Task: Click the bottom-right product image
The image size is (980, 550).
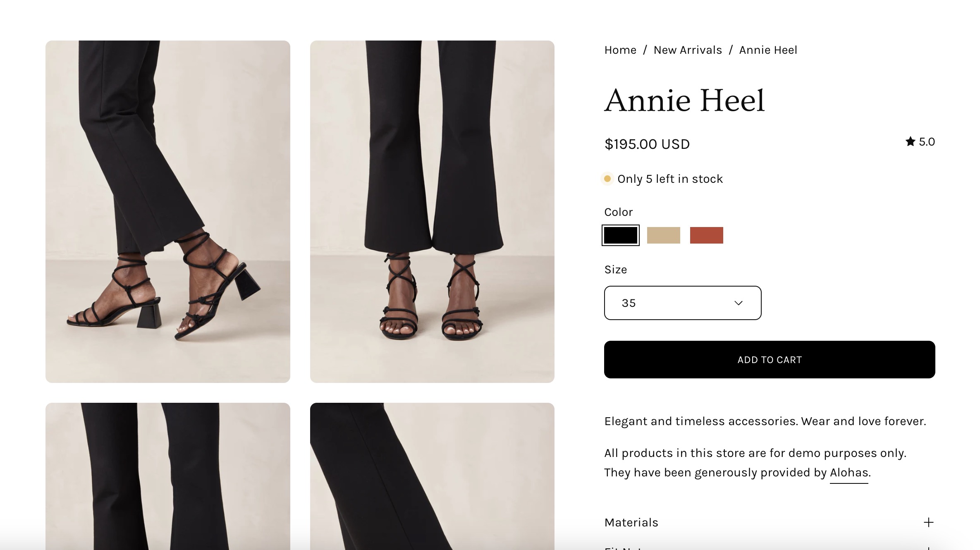Action: (432, 476)
